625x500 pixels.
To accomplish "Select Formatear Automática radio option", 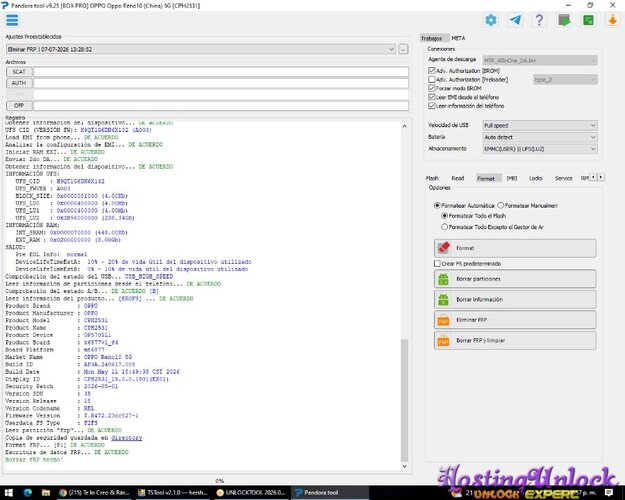I will (x=437, y=205).
